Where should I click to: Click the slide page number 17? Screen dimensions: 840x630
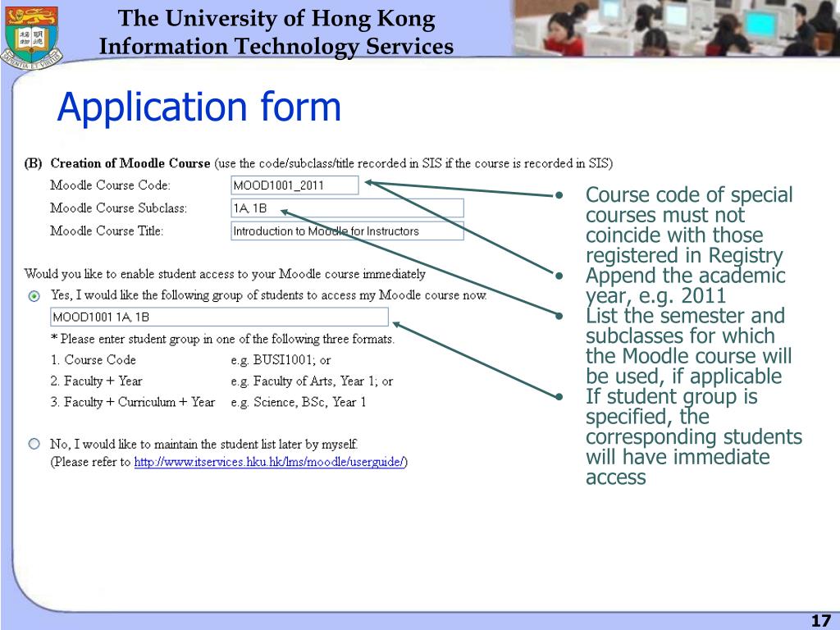tap(820, 621)
